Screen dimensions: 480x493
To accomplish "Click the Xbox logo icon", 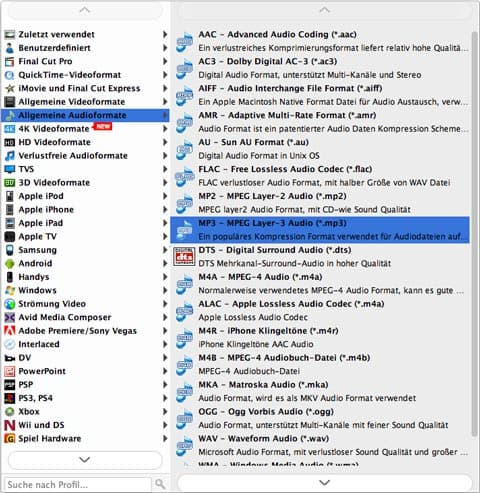I will [10, 412].
